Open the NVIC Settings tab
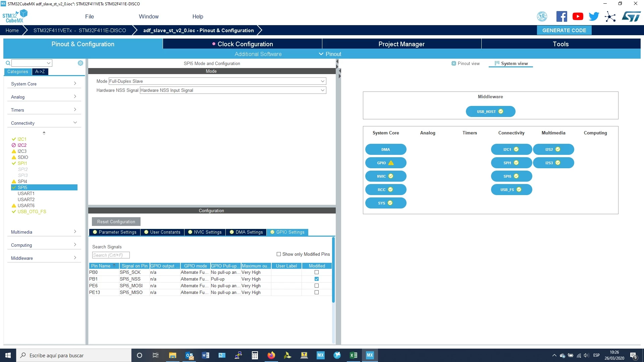This screenshot has width=644, height=362. (205, 232)
